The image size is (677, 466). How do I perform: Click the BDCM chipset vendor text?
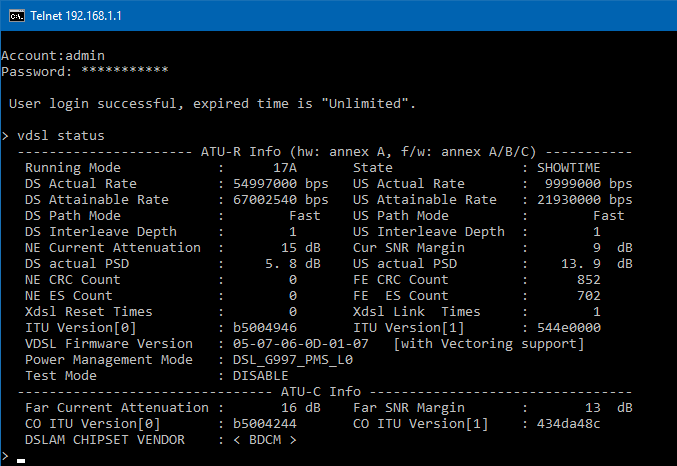(x=265, y=439)
